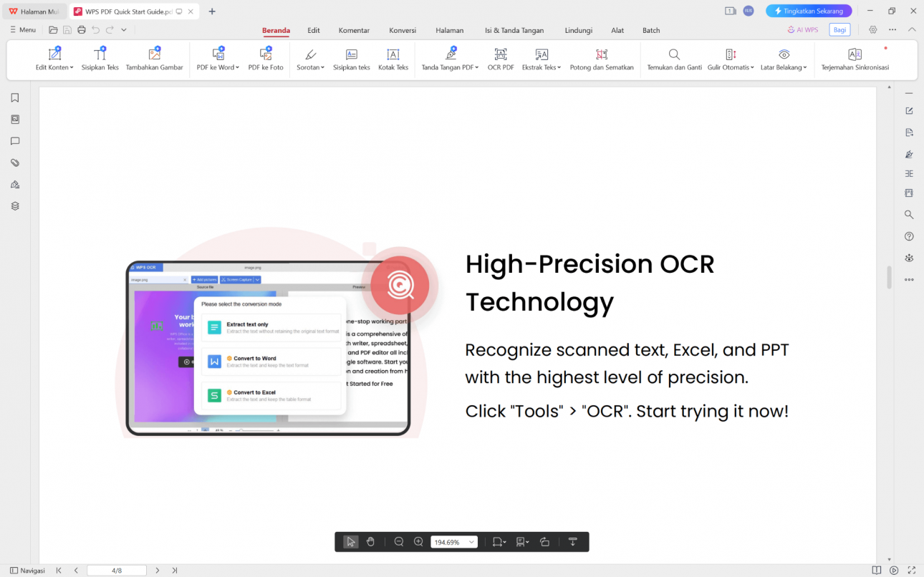Enter fullscreen mode from status bar
Viewport: 924px width, 577px height.
point(911,571)
